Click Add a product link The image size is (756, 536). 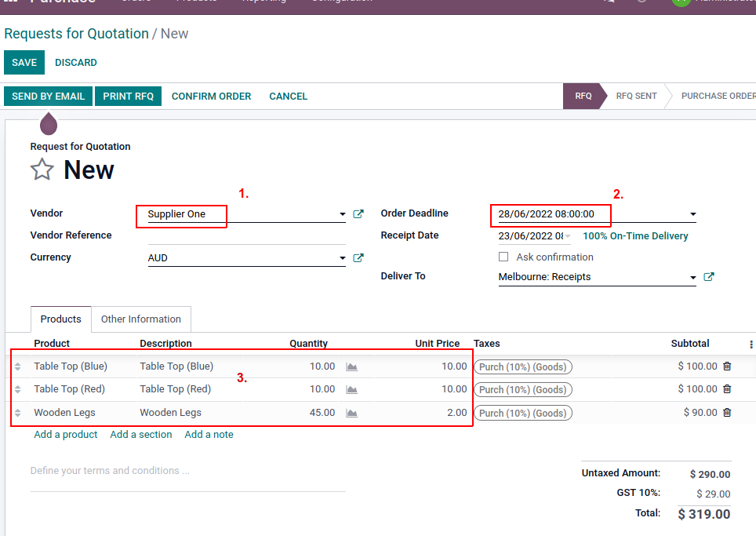[x=66, y=434]
